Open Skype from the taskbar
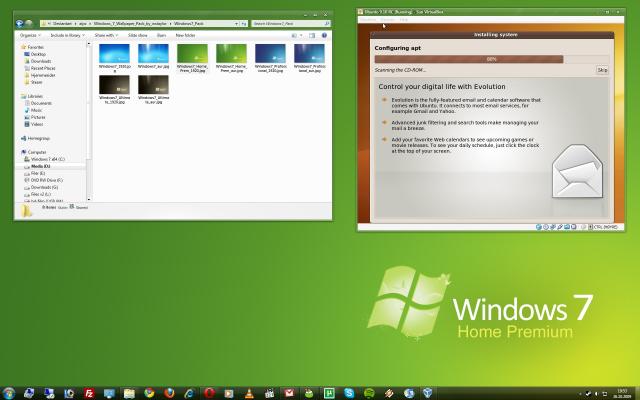640x400 pixels. tap(349, 393)
